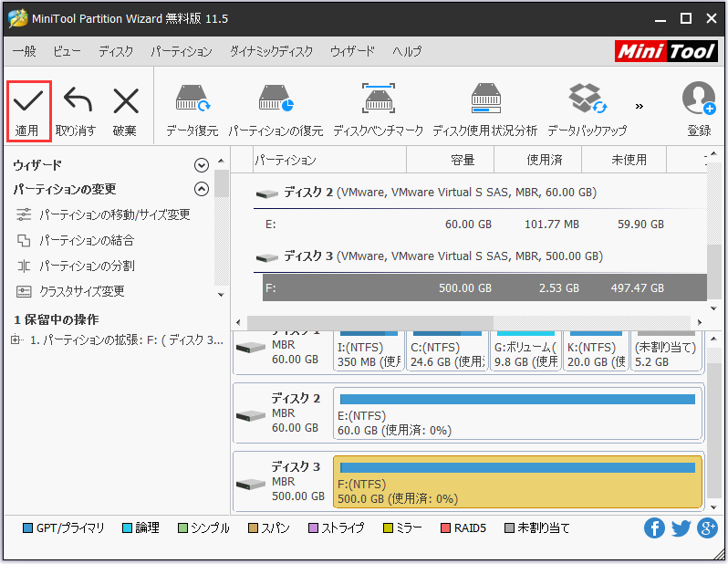Open the ウィザード menu
The width and height of the screenshot is (728, 564).
352,51
